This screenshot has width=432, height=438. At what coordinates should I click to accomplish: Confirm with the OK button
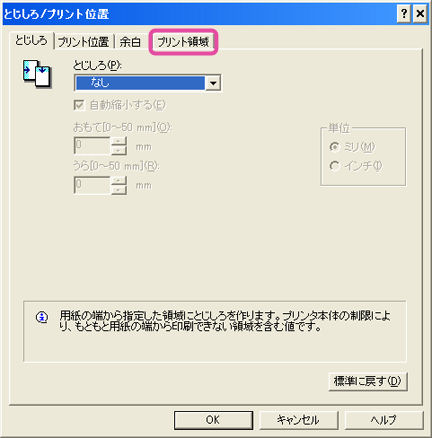(213, 420)
